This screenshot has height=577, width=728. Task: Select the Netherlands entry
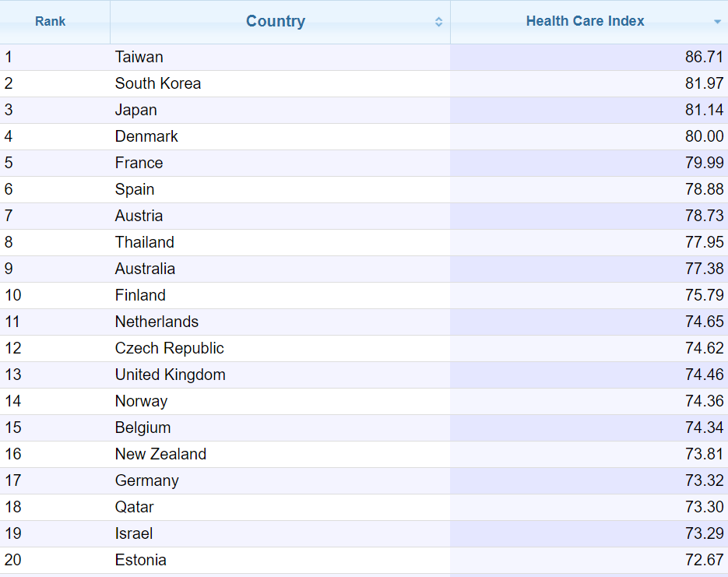point(157,322)
